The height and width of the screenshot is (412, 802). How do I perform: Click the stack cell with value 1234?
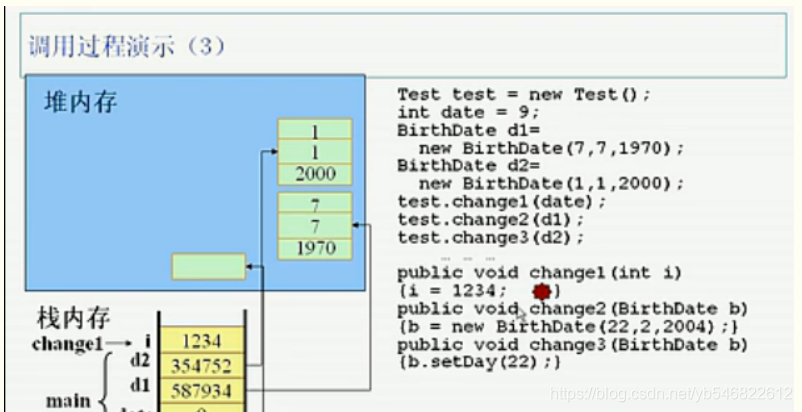click(x=203, y=341)
